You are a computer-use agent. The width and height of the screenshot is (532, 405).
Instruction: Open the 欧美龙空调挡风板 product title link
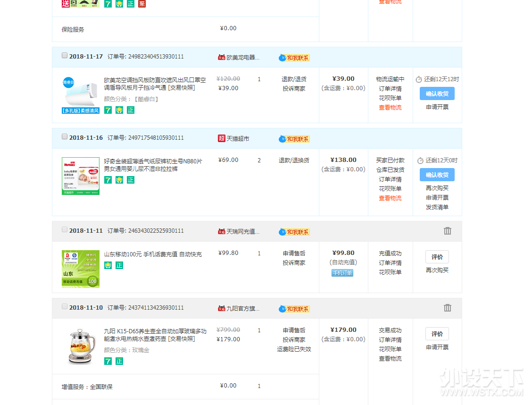coord(155,84)
